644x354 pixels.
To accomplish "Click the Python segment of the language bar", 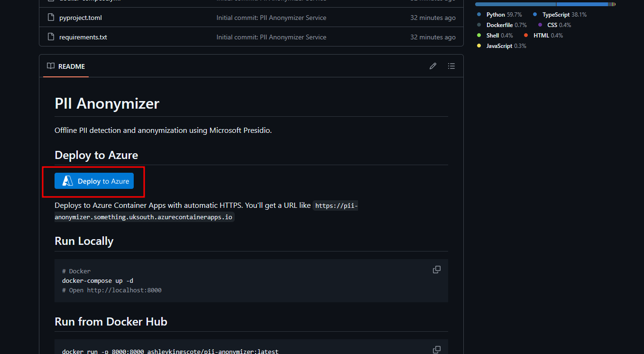I will pos(515,4).
